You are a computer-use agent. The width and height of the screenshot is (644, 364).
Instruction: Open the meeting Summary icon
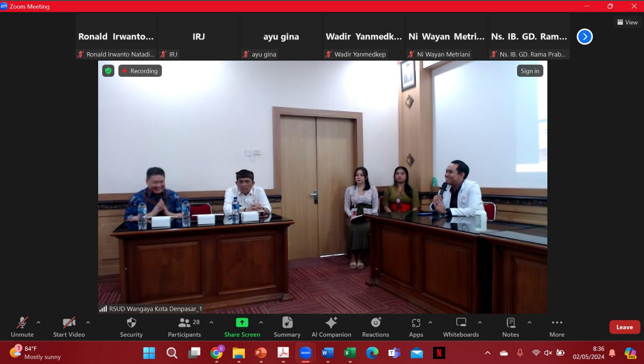pyautogui.click(x=287, y=323)
